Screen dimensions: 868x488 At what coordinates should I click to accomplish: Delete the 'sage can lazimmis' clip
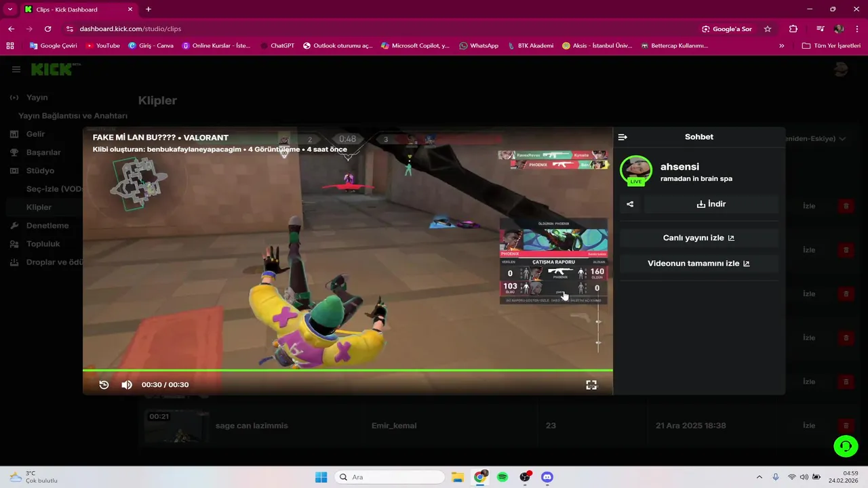846,426
